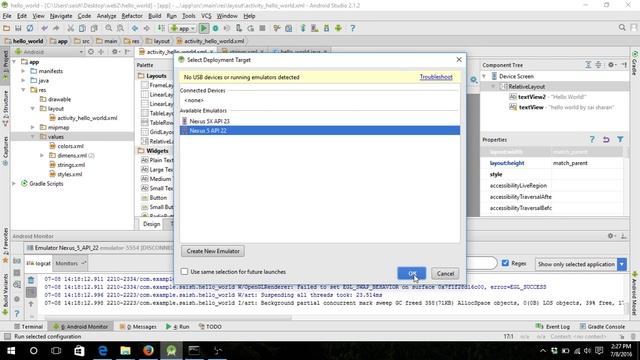
Task: Click the Cut scissors icon
Action: 71,28
